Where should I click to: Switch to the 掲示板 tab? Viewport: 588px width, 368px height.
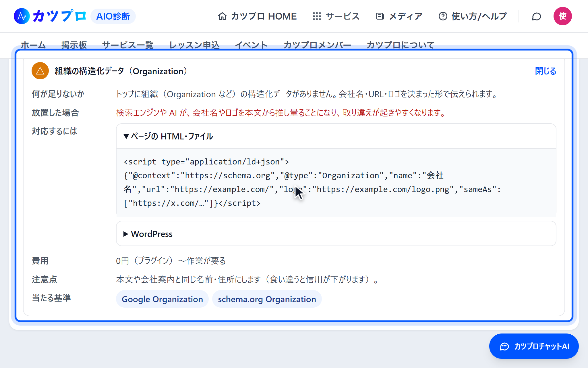pyautogui.click(x=74, y=45)
